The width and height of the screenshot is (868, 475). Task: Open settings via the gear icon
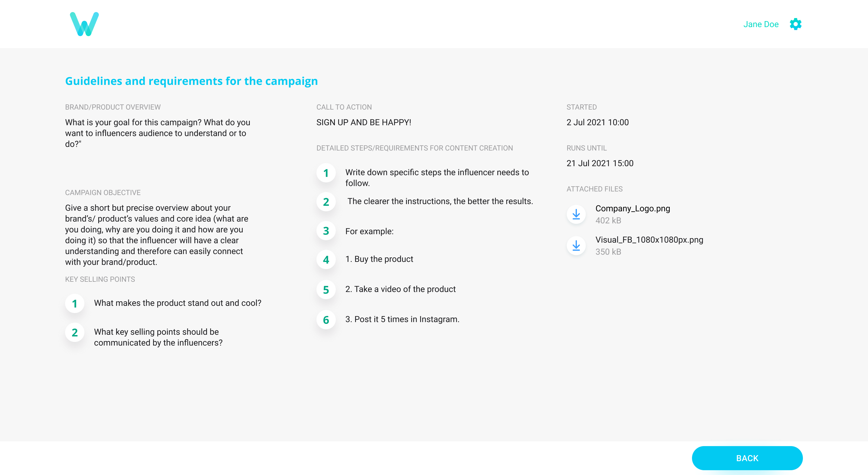click(x=795, y=24)
